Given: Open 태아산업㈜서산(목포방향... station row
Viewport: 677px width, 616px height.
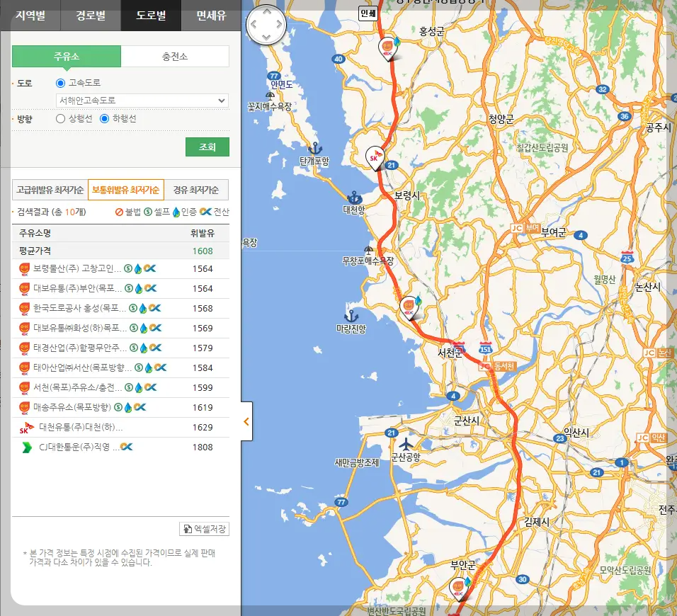Looking at the screenshot, I should (x=120, y=367).
